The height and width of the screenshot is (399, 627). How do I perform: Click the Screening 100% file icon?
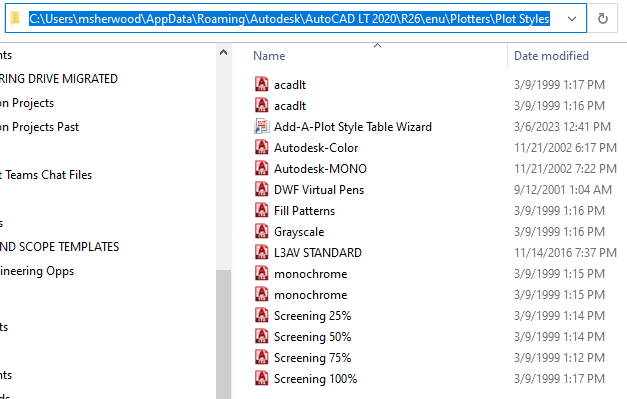tap(262, 378)
